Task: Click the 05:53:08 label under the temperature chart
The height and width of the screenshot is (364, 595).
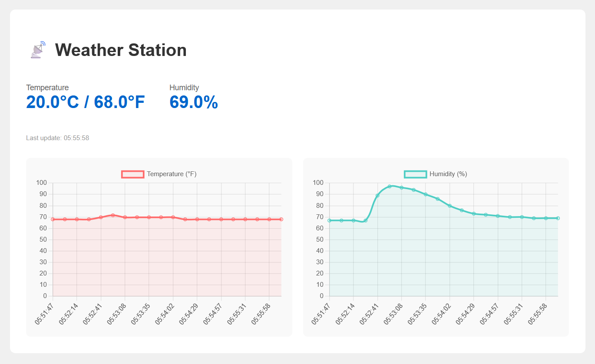Action: [116, 314]
